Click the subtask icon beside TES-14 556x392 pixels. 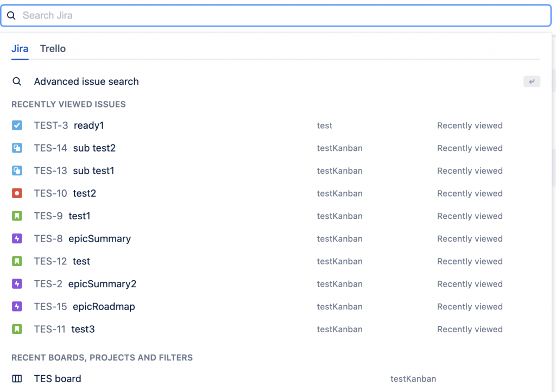17,148
